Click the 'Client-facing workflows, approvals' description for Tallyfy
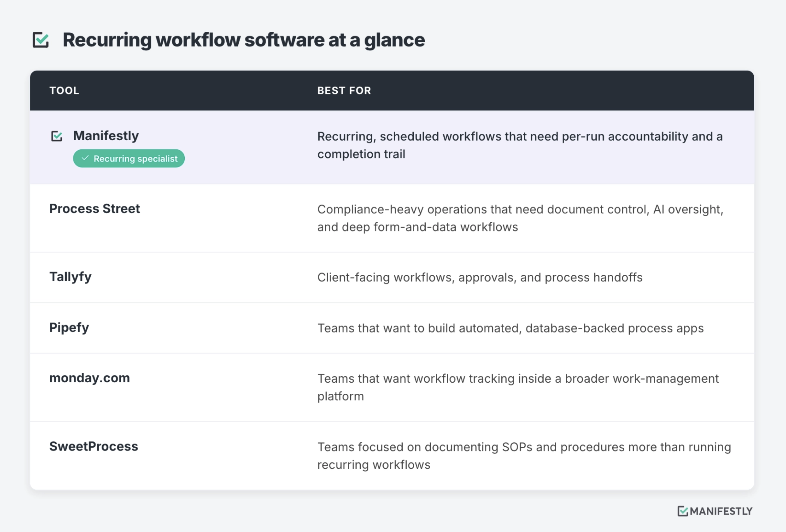 coord(480,278)
